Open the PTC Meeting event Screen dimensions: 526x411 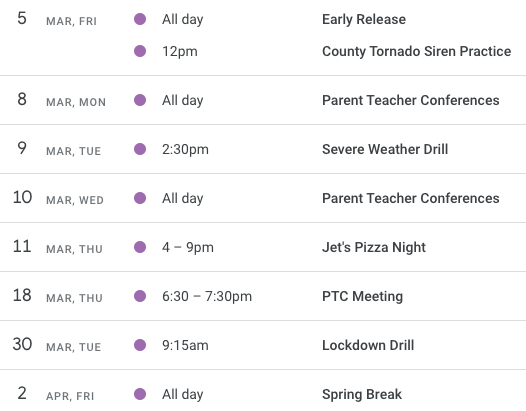(362, 296)
